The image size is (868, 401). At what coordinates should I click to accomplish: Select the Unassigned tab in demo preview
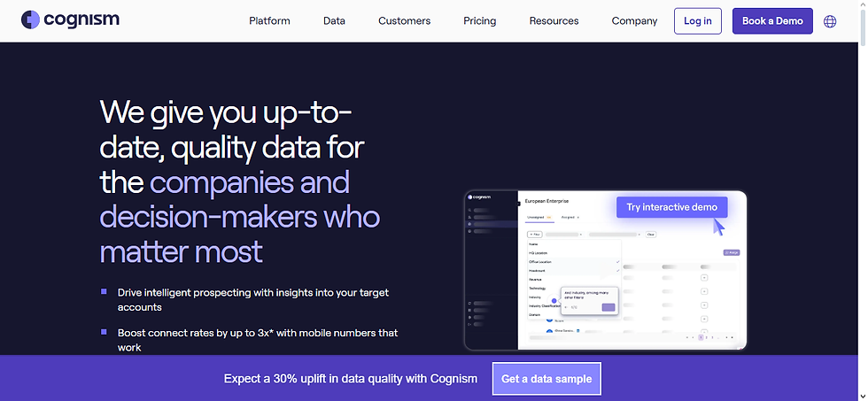[537, 217]
